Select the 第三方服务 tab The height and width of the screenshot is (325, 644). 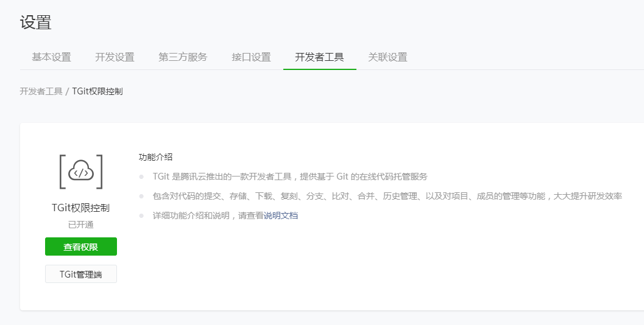tap(183, 57)
